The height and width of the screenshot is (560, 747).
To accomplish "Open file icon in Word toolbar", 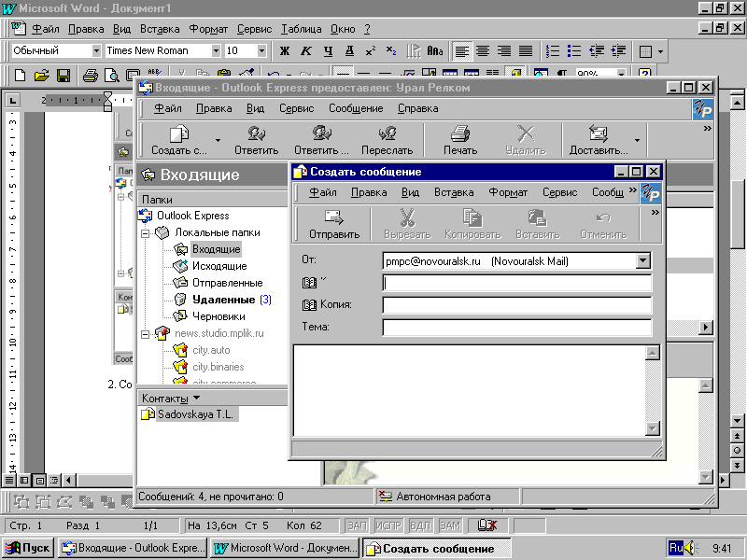I will coord(42,76).
